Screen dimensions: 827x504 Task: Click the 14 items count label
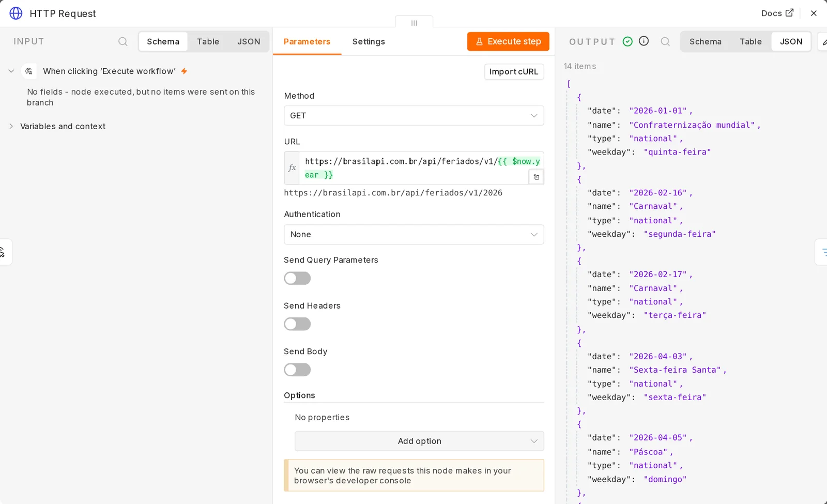point(580,66)
